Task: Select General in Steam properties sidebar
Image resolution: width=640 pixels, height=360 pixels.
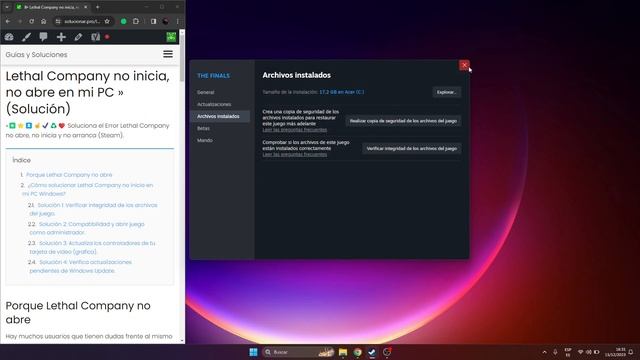Action: (205, 92)
